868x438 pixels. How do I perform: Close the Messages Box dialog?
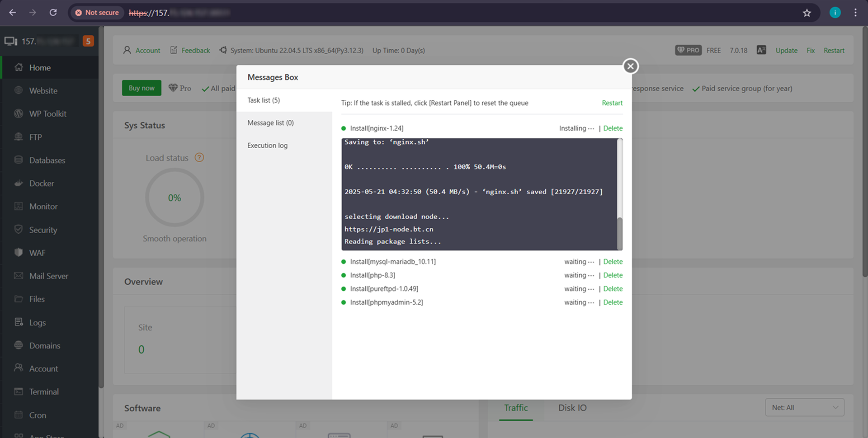tap(630, 66)
